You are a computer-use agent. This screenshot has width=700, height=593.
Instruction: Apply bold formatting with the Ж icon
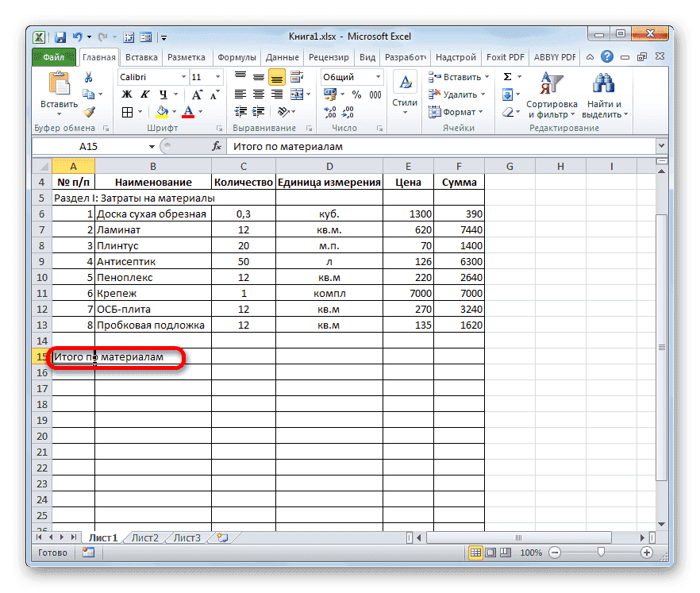coord(129,94)
